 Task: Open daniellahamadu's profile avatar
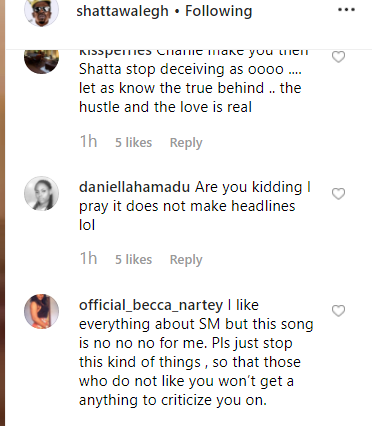41,194
